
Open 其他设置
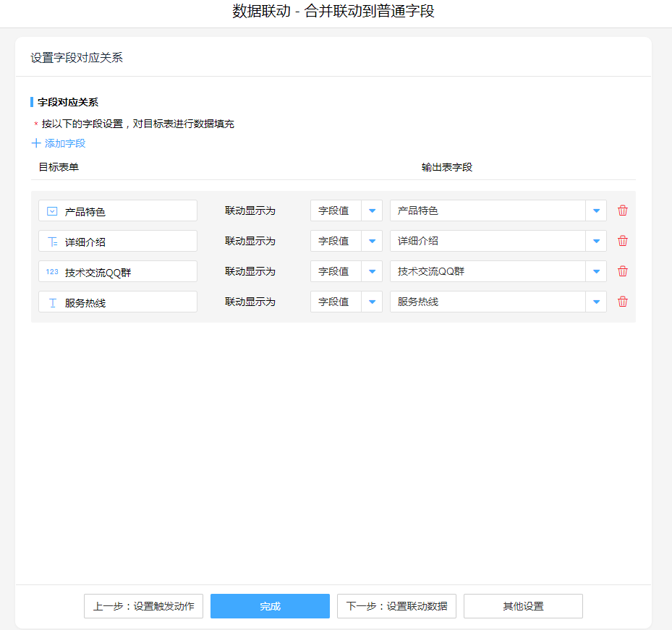pos(523,606)
